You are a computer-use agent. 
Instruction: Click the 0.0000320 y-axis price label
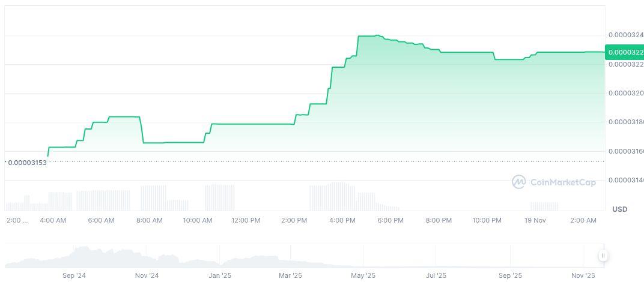pos(625,93)
